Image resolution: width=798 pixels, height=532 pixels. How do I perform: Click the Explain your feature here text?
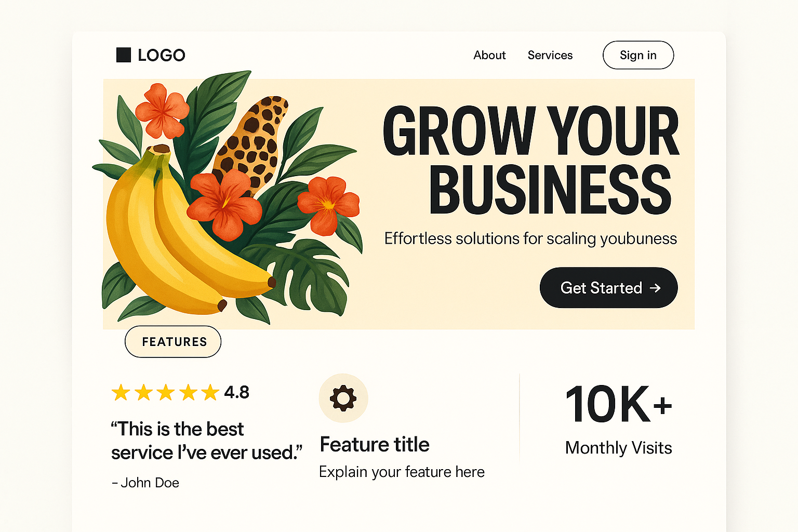402,472
